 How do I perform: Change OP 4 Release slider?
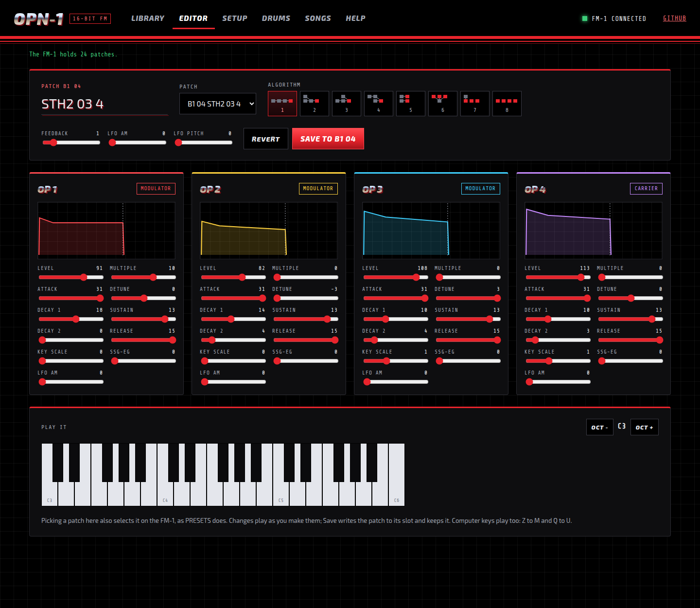(630, 340)
